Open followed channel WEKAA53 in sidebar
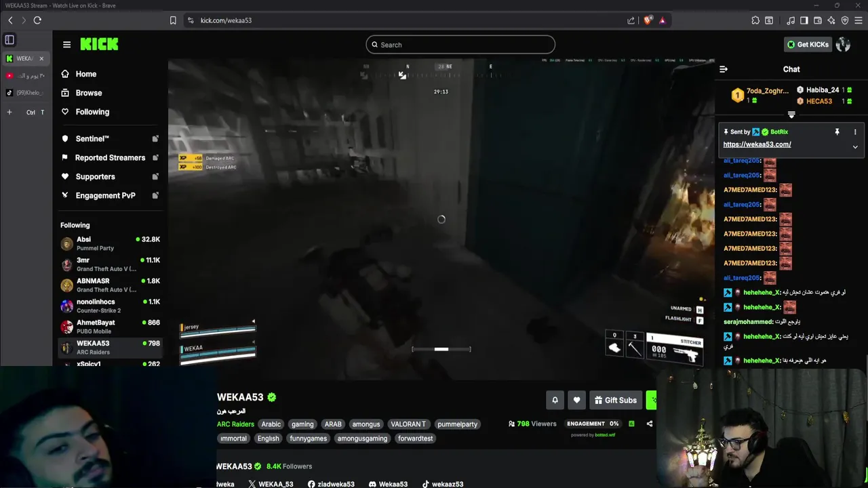Viewport: 868px width, 488px height. [x=110, y=347]
